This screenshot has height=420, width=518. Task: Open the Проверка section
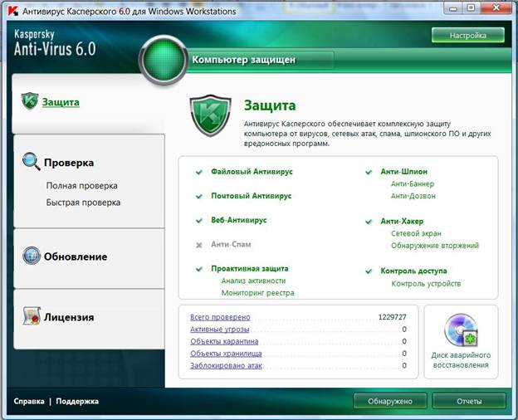[x=69, y=163]
